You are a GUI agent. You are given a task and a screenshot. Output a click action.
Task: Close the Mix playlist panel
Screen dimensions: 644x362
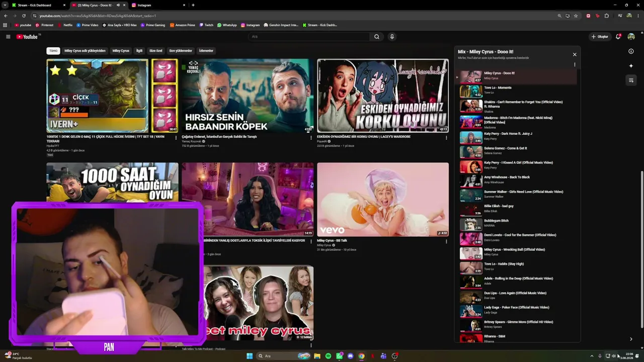click(575, 54)
